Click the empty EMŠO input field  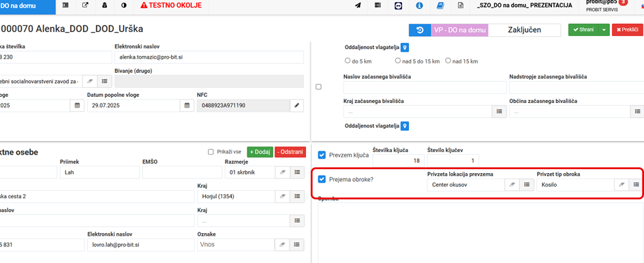tap(182, 172)
